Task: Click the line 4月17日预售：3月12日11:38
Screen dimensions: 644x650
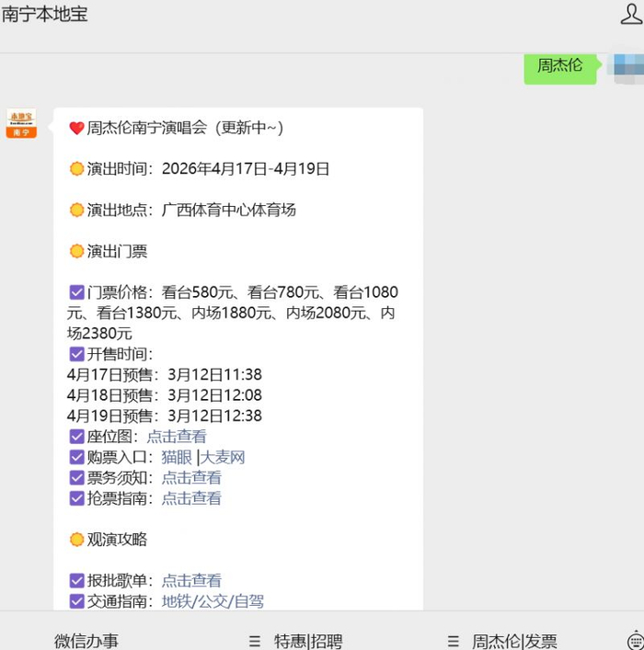Action: tap(165, 374)
